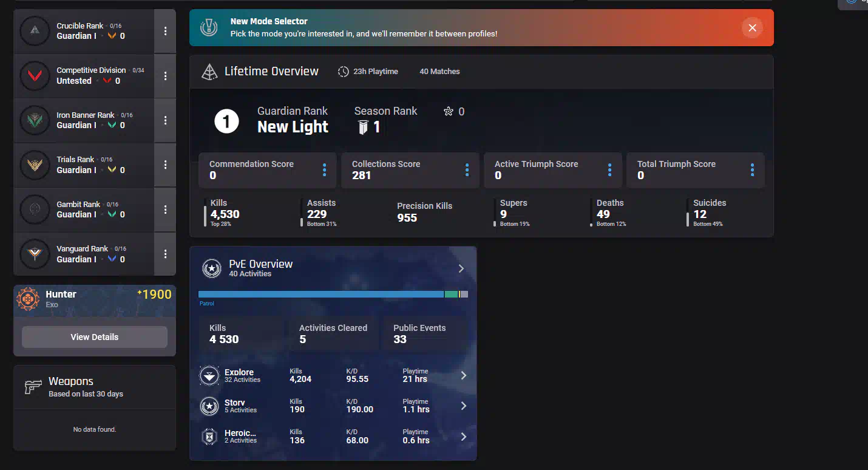Click the No data found message
Viewport: 868px width, 470px height.
[x=94, y=429]
